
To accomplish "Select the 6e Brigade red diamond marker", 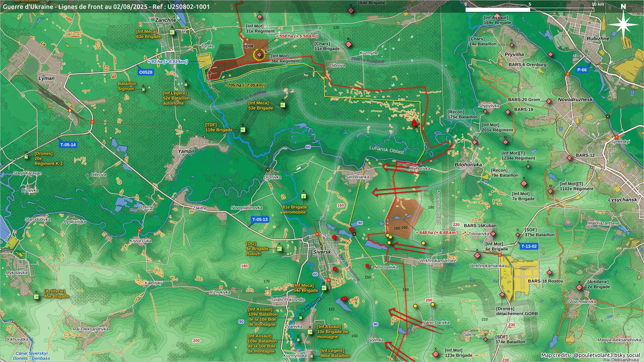I will (x=477, y=255).
